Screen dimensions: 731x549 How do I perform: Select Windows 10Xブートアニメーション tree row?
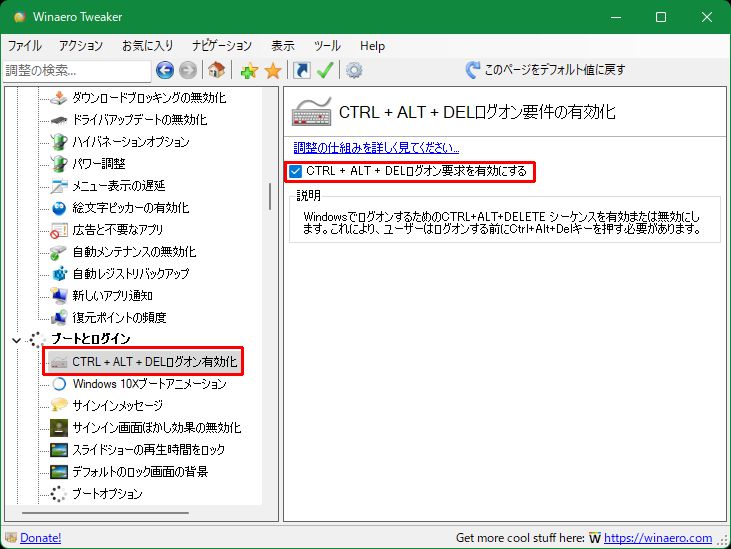click(150, 384)
